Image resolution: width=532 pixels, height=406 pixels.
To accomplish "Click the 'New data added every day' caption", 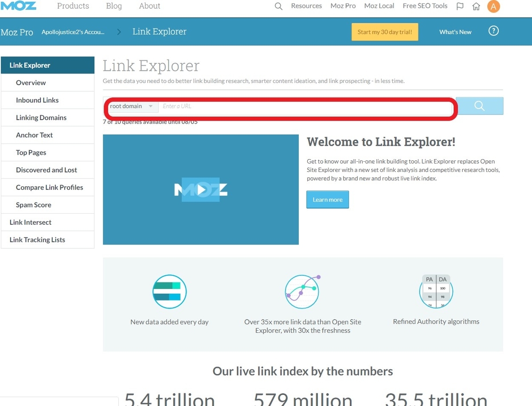I will point(169,322).
